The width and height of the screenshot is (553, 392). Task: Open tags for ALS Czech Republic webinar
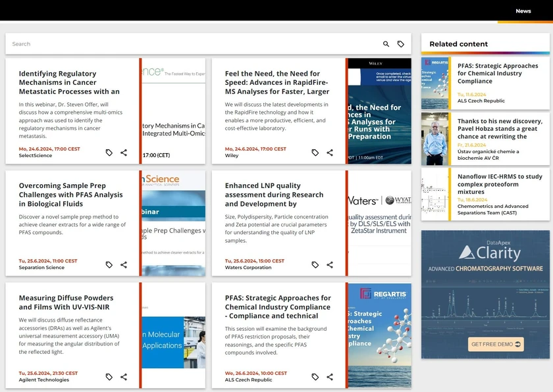(x=315, y=377)
